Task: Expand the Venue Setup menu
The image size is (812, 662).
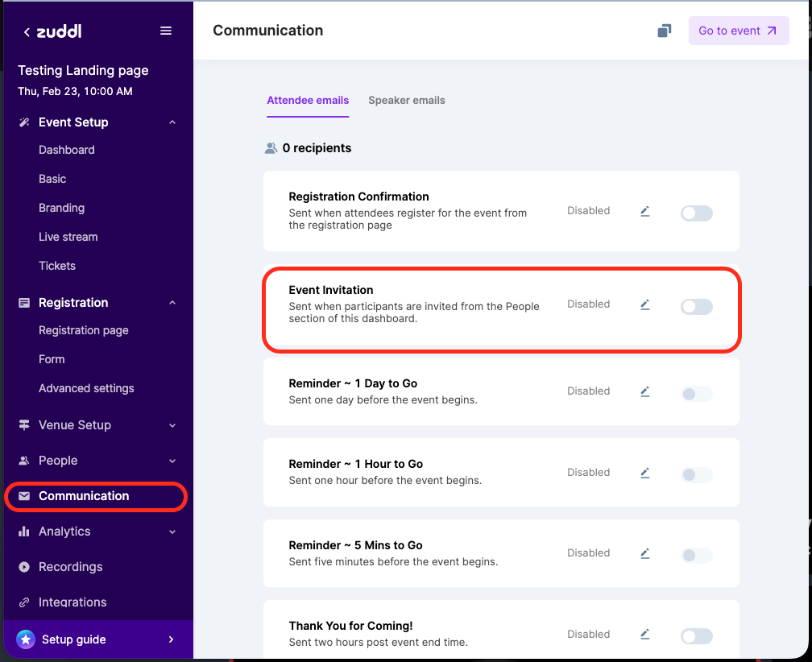Action: coord(172,425)
